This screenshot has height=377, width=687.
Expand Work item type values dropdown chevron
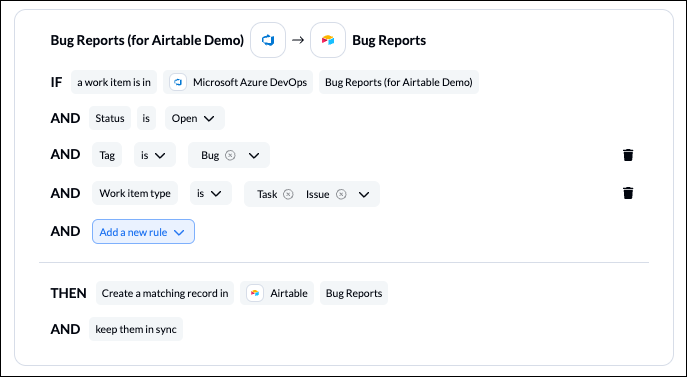[x=364, y=194]
